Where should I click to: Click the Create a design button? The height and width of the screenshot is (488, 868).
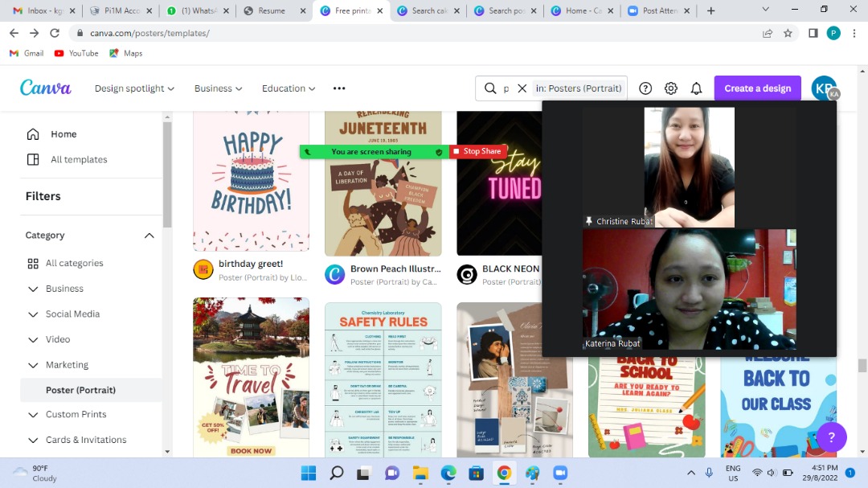tap(757, 88)
